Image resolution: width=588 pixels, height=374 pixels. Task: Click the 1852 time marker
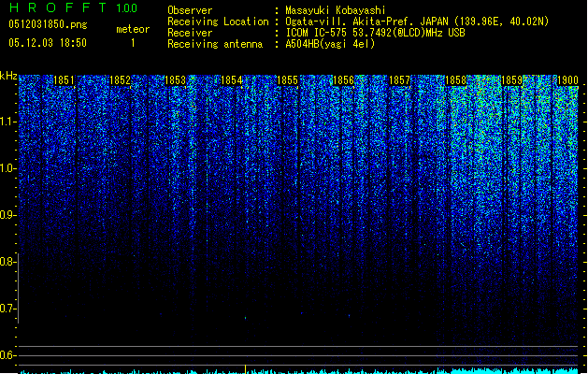point(120,80)
